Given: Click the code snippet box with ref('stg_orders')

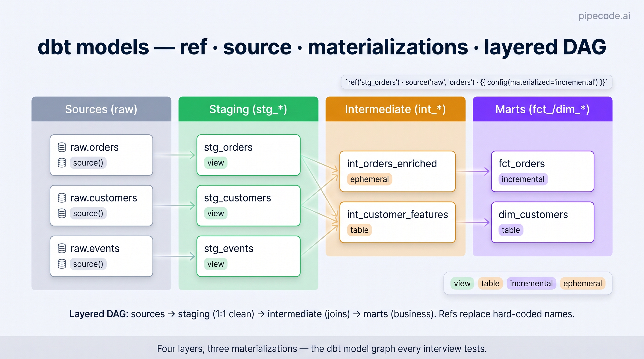Looking at the screenshot, I should click(x=476, y=82).
